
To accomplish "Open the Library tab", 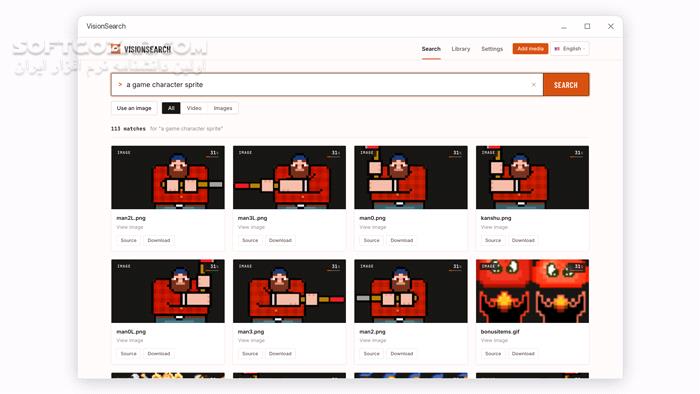I will coord(461,49).
